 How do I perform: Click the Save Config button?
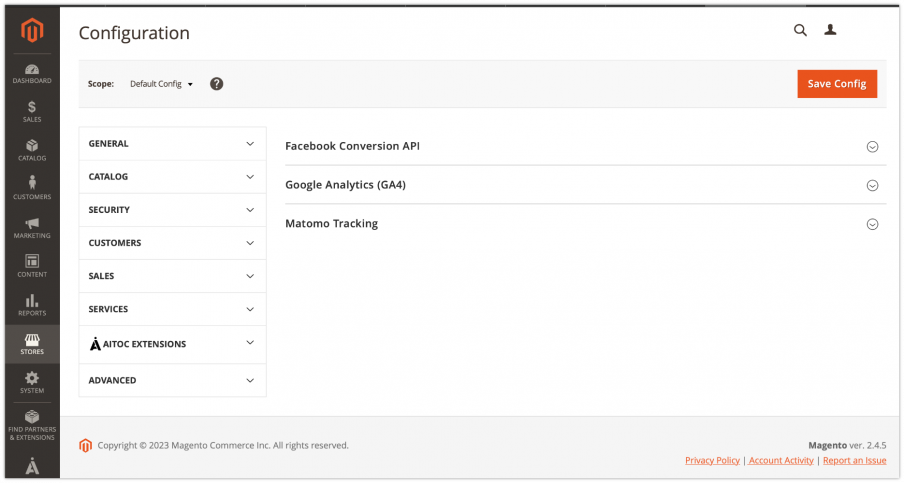click(x=837, y=84)
